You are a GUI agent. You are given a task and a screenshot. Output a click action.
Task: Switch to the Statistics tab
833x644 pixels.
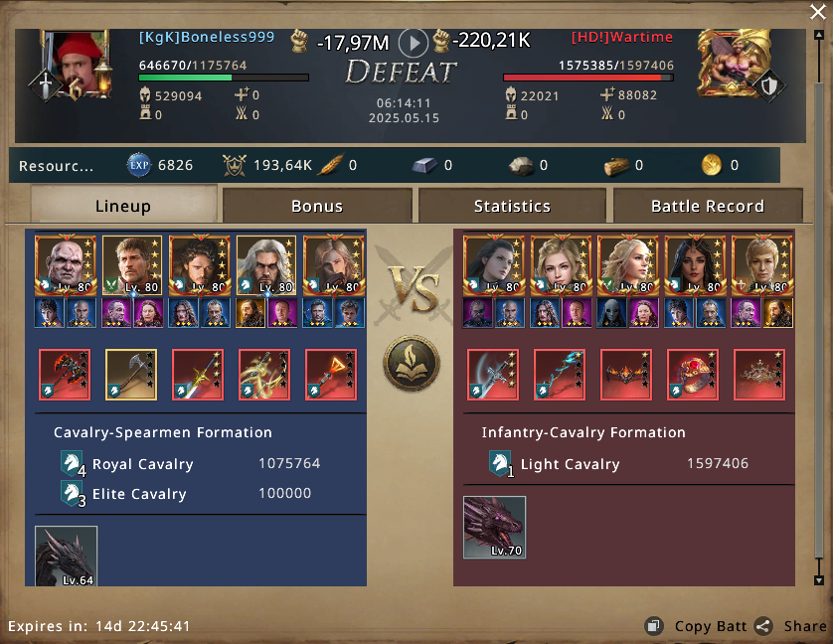(512, 206)
